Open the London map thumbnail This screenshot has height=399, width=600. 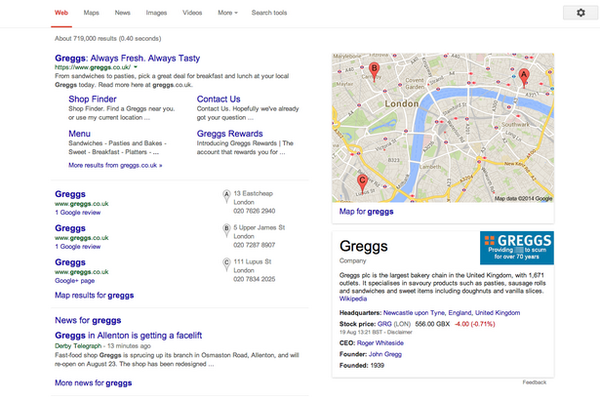coord(443,127)
